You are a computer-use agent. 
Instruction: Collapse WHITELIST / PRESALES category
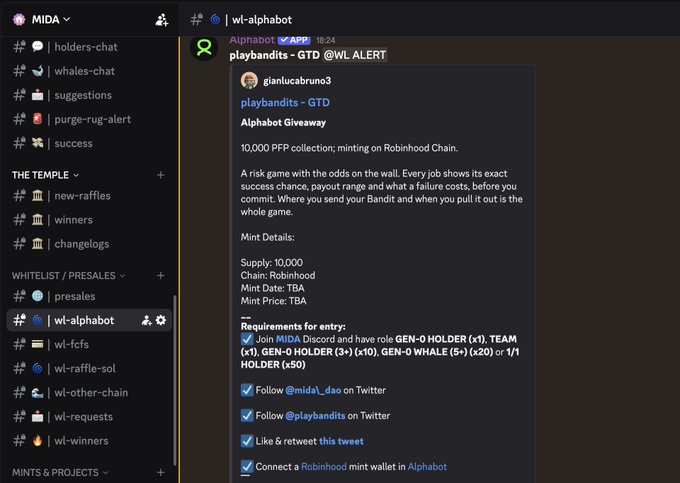click(x=68, y=276)
